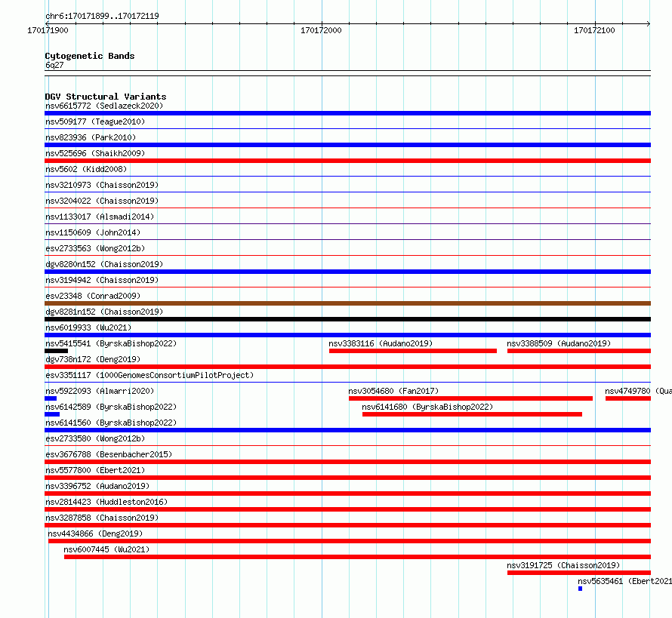Viewport: 672px width, 618px height.
Task: Open esv3351117 1000GenomesConsortiumPilotProject variant
Action: [x=150, y=375]
